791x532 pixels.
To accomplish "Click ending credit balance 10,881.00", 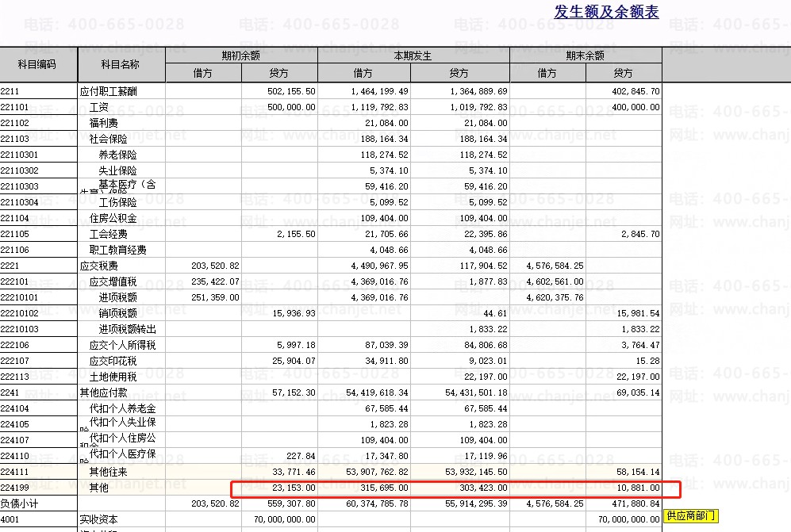I will pyautogui.click(x=638, y=488).
